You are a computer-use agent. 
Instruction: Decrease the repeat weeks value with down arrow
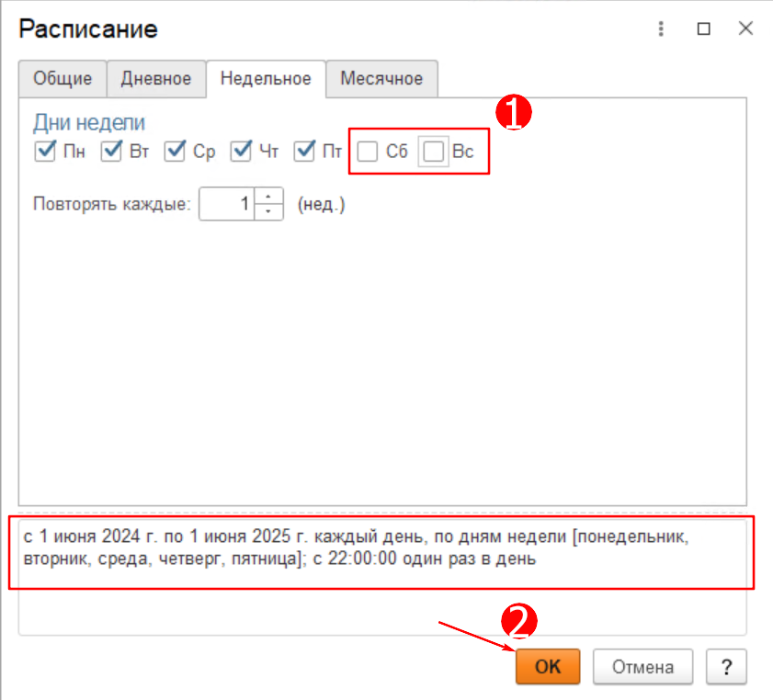pyautogui.click(x=268, y=211)
